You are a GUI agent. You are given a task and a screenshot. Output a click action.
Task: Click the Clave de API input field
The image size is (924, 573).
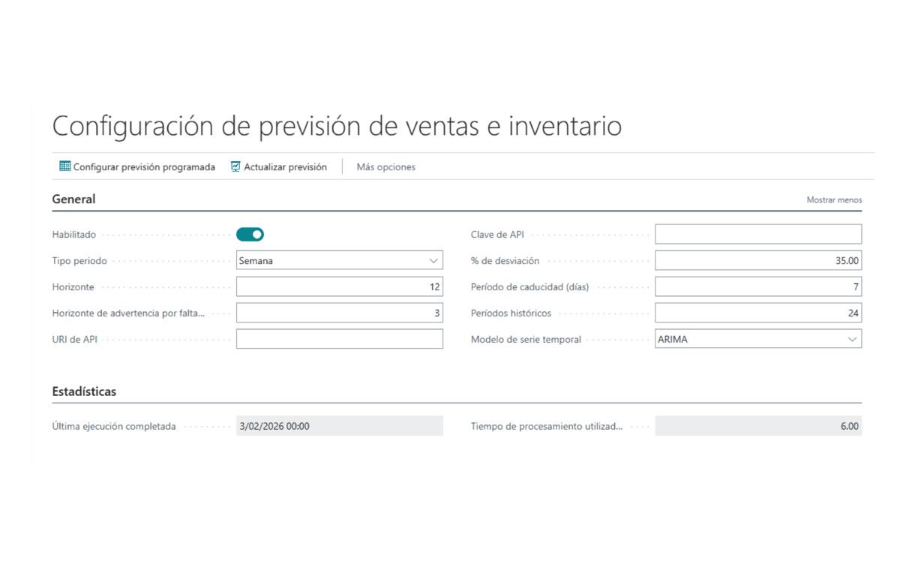[x=757, y=235]
